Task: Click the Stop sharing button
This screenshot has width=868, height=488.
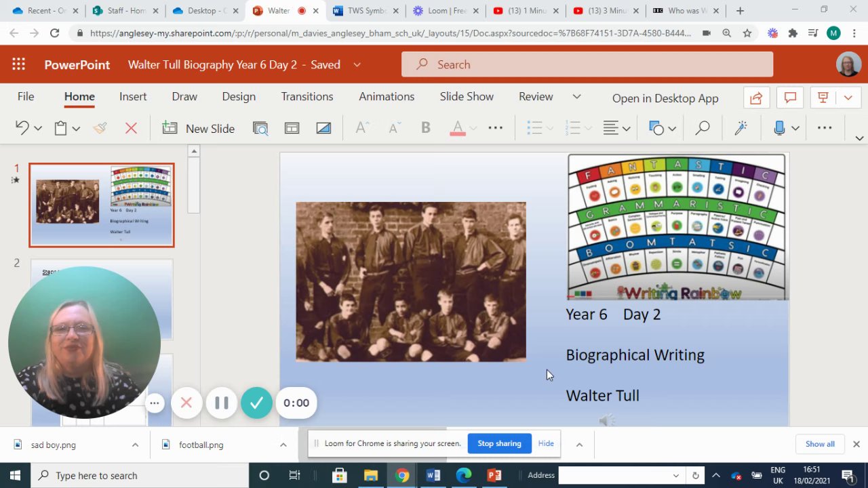Action: pos(499,443)
